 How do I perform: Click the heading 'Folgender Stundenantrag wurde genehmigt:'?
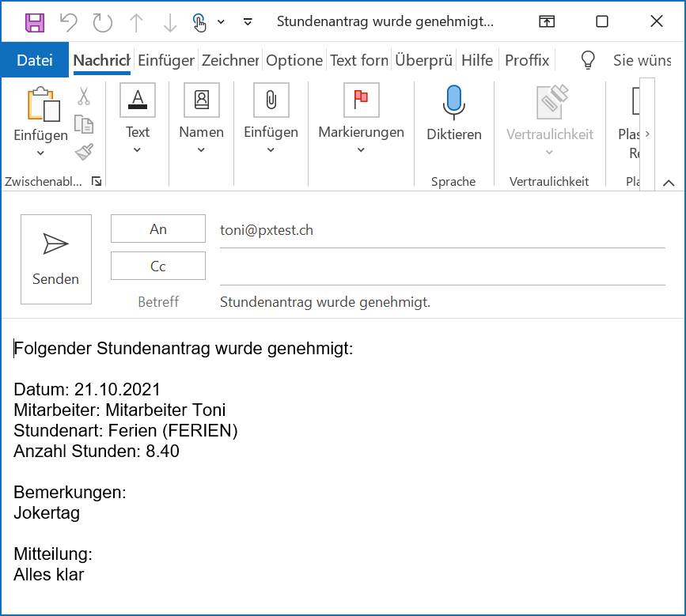184,349
